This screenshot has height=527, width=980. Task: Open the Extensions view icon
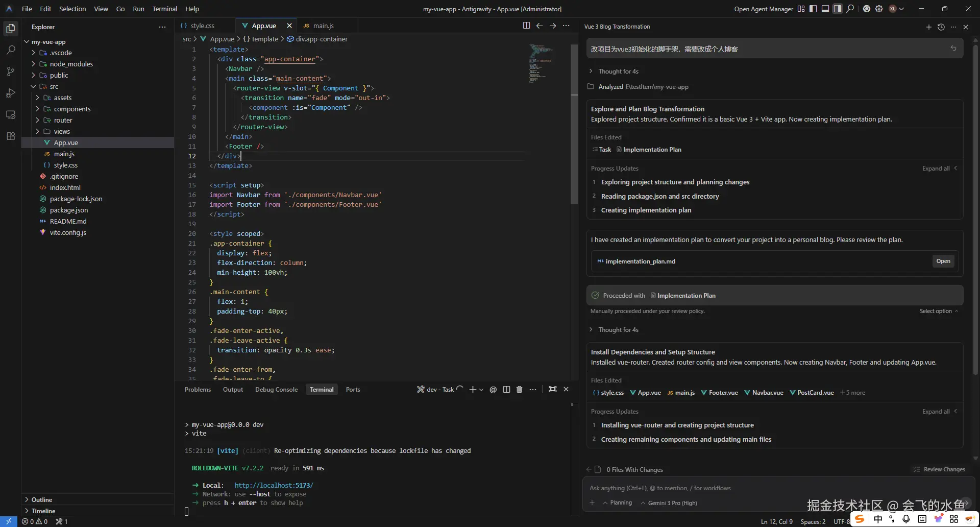click(11, 136)
